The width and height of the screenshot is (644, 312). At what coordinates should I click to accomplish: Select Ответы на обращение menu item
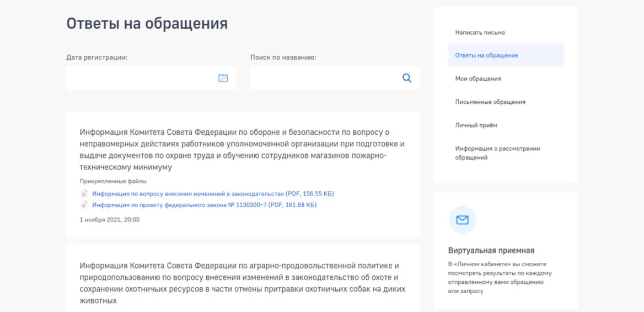506,55
